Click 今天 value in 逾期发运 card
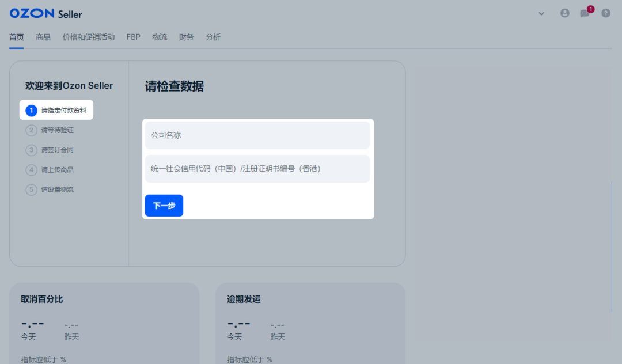622x364 pixels. 238,325
